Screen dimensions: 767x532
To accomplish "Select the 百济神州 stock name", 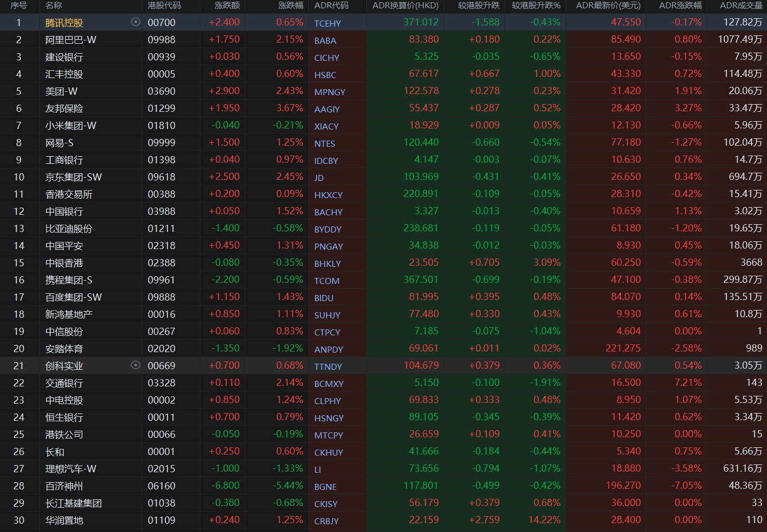I will coord(64,486).
